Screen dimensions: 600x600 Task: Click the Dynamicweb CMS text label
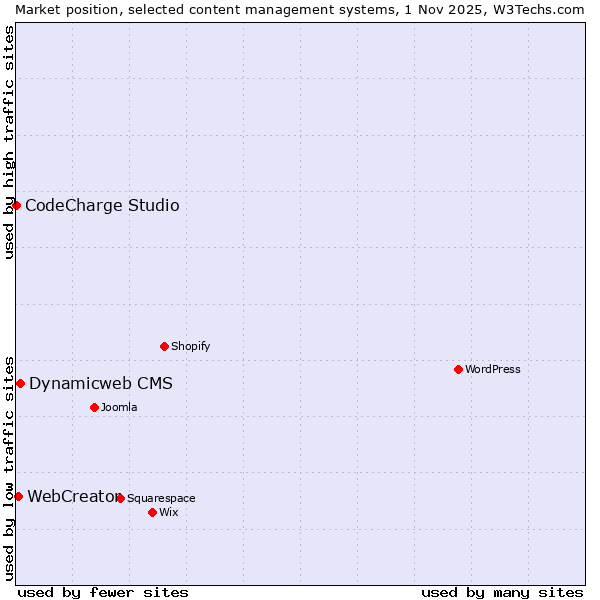pyautogui.click(x=101, y=384)
